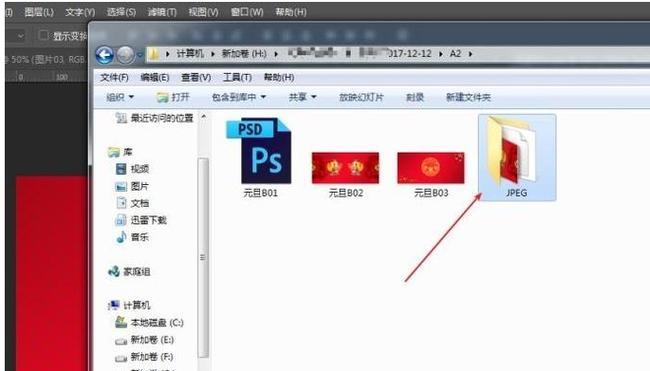Open the 查看(V) menu in Explorer
This screenshot has height=371, width=650.
196,78
